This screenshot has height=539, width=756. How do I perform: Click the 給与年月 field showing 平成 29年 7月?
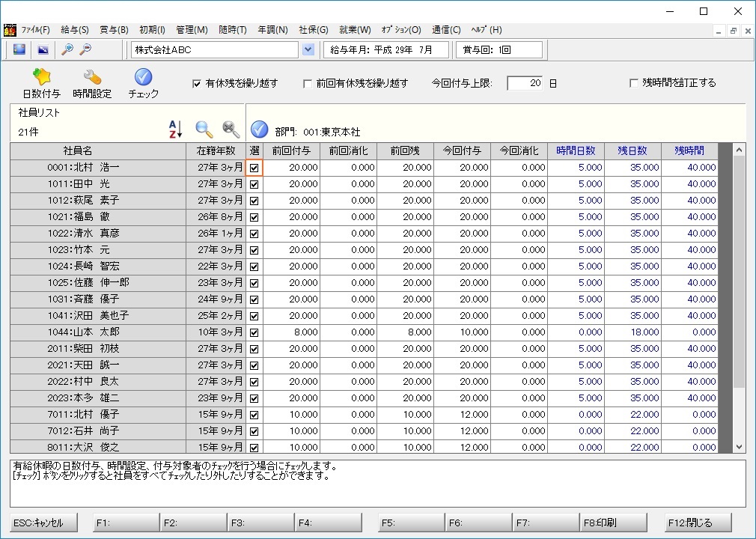385,49
